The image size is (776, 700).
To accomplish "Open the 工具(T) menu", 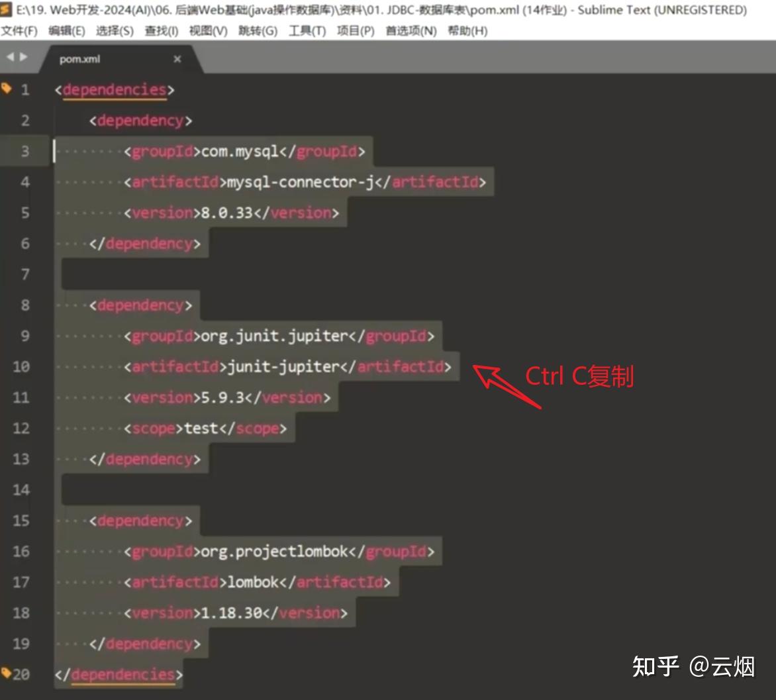I will (307, 30).
